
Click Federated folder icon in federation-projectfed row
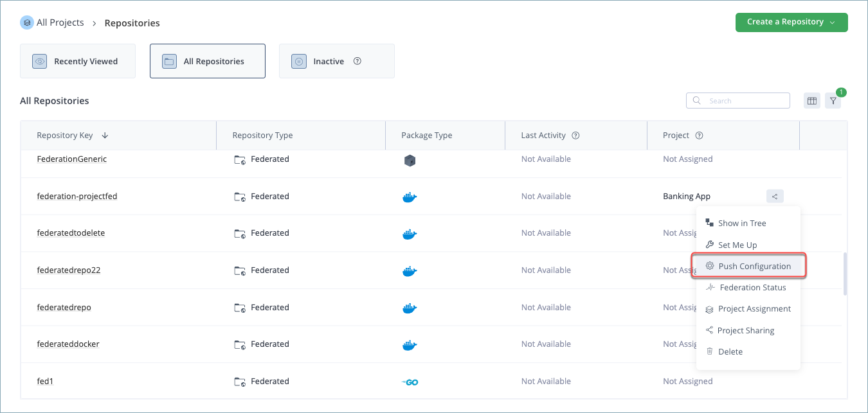(x=240, y=197)
